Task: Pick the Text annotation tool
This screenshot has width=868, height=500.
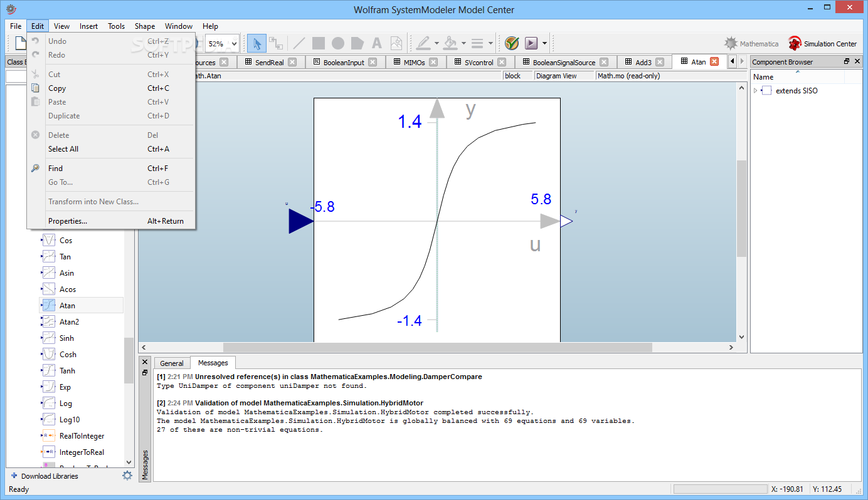Action: 377,43
